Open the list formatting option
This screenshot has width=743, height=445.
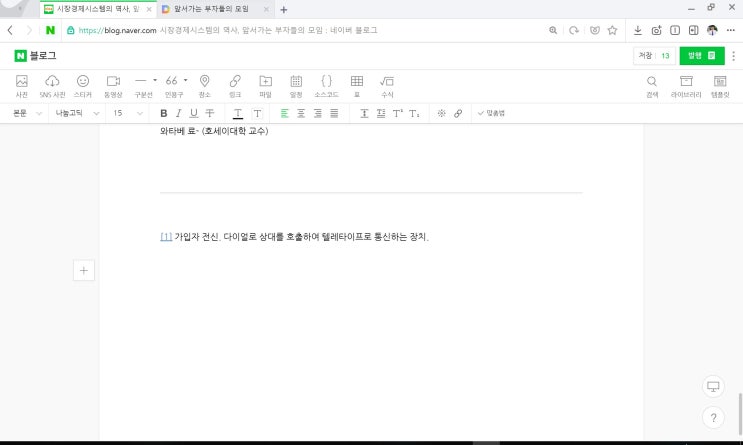(381, 113)
